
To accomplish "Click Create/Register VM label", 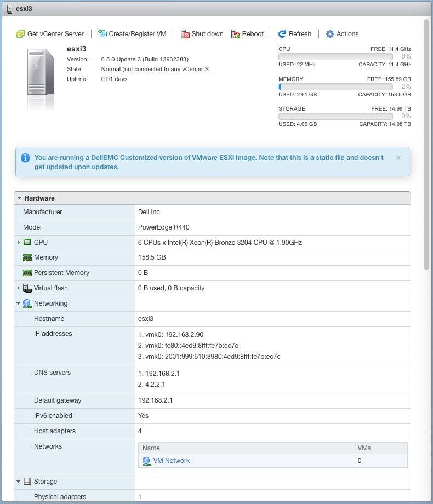I will 138,34.
